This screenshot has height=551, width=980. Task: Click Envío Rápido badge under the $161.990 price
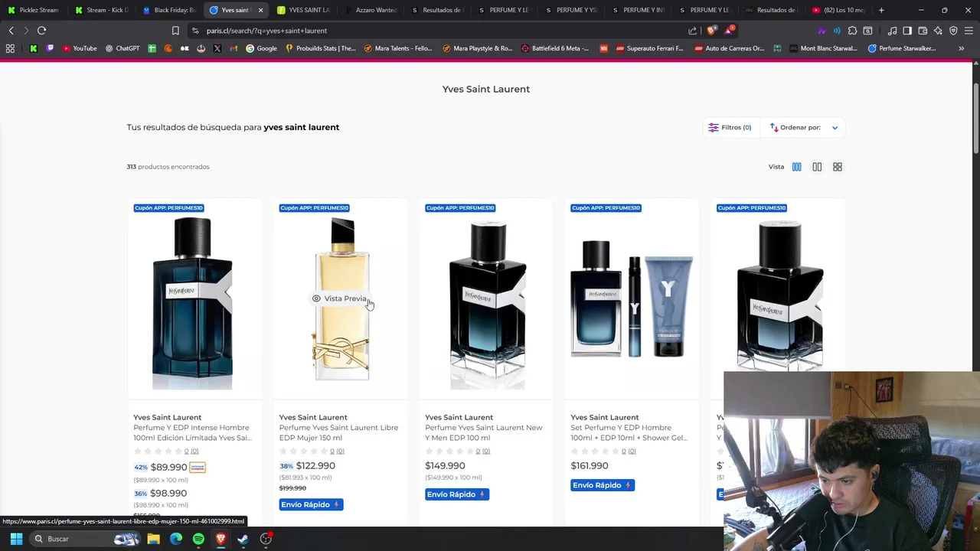pyautogui.click(x=603, y=485)
